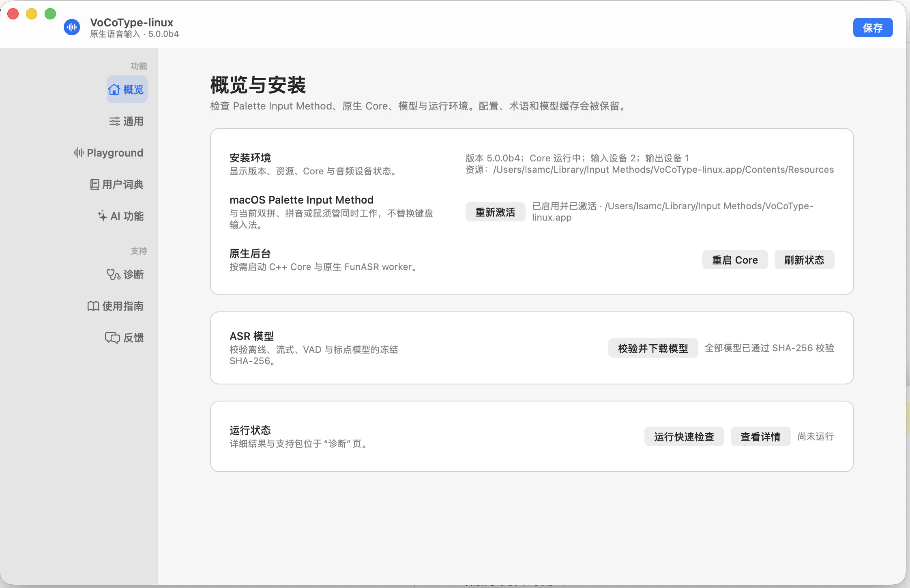Viewport: 910px width, 588px height.
Task: Click the 全部模型已通过 SHA-256 校验 status text
Action: (x=769, y=348)
